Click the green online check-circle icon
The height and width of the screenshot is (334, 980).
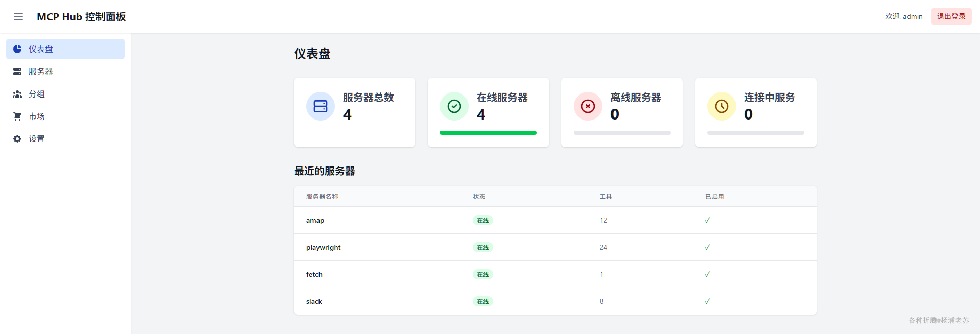pyautogui.click(x=454, y=106)
